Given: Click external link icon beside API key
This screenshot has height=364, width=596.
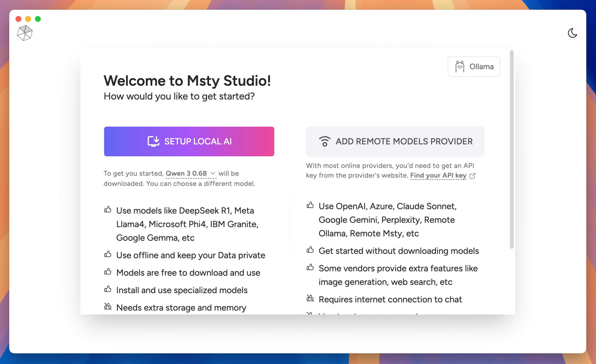Looking at the screenshot, I should 472,176.
